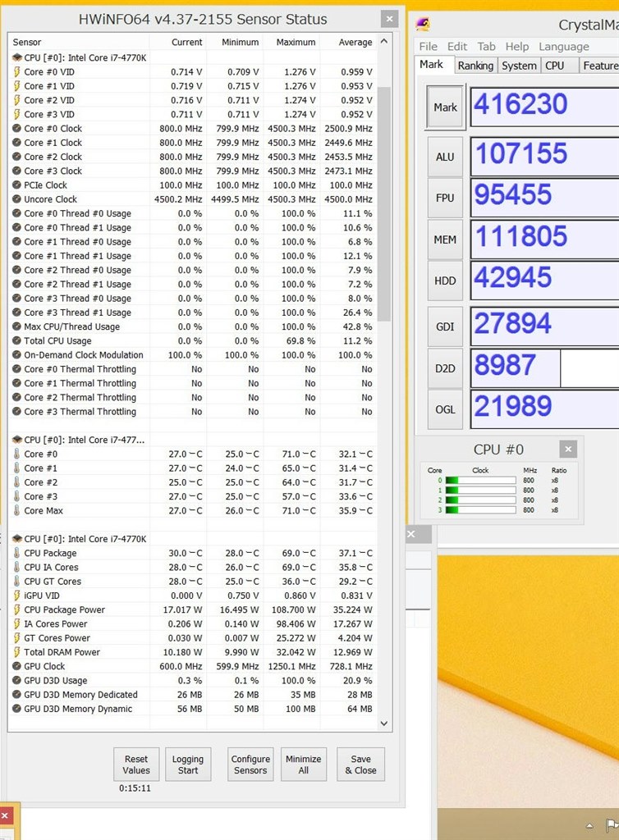The image size is (619, 840).
Task: Click the Total DRAM Power lightning icon
Action: coord(16,652)
